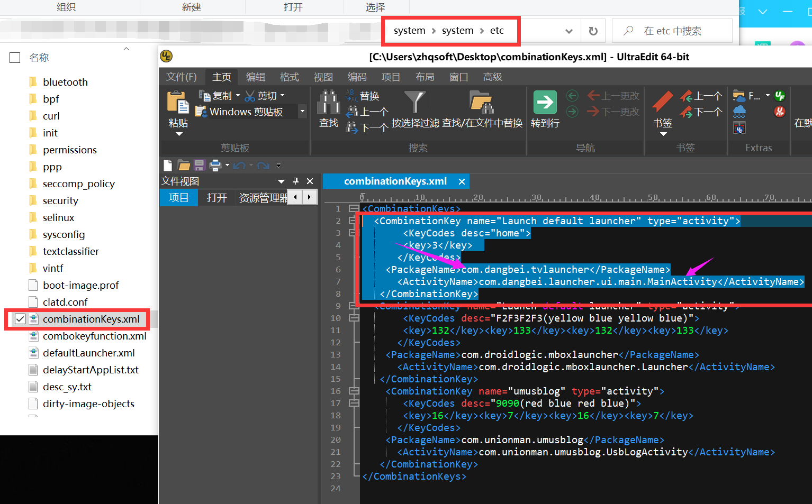Collapse the CombinationKeys fold on line 1

[x=353, y=208]
